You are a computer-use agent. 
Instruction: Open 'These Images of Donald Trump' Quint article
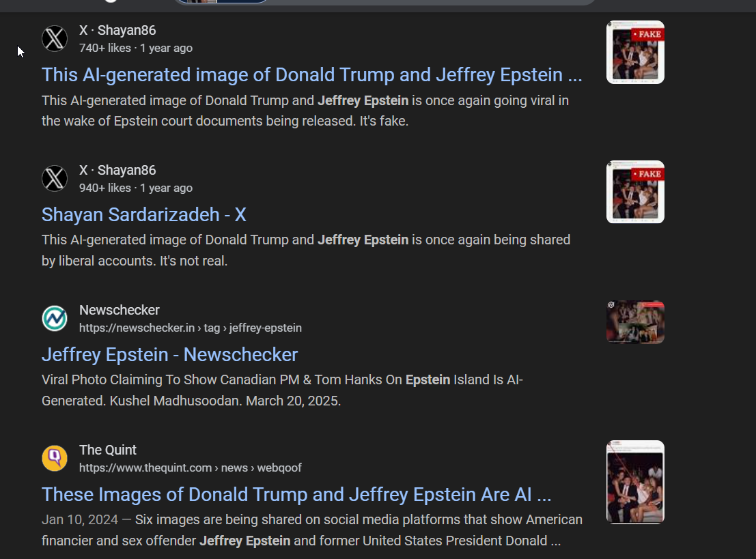coord(296,494)
